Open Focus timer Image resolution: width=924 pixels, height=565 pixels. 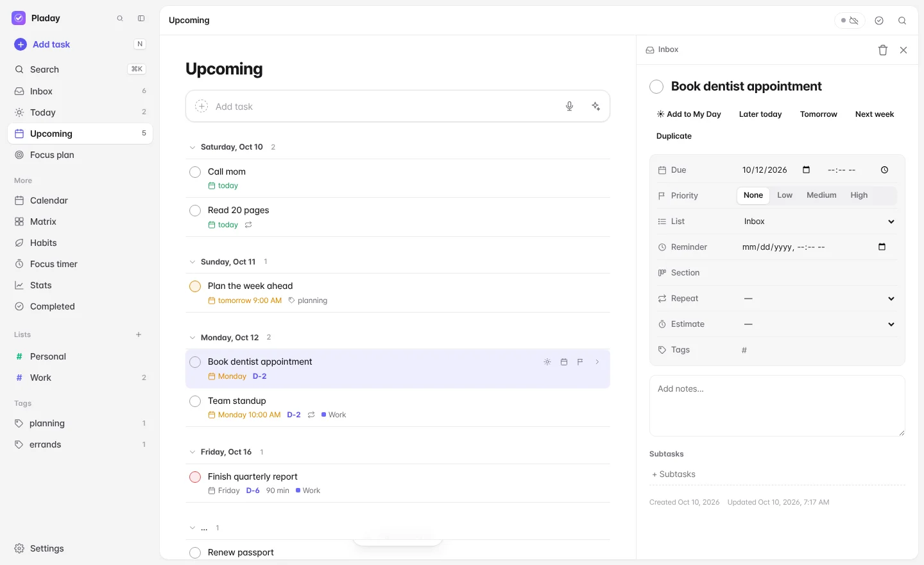coord(80,264)
